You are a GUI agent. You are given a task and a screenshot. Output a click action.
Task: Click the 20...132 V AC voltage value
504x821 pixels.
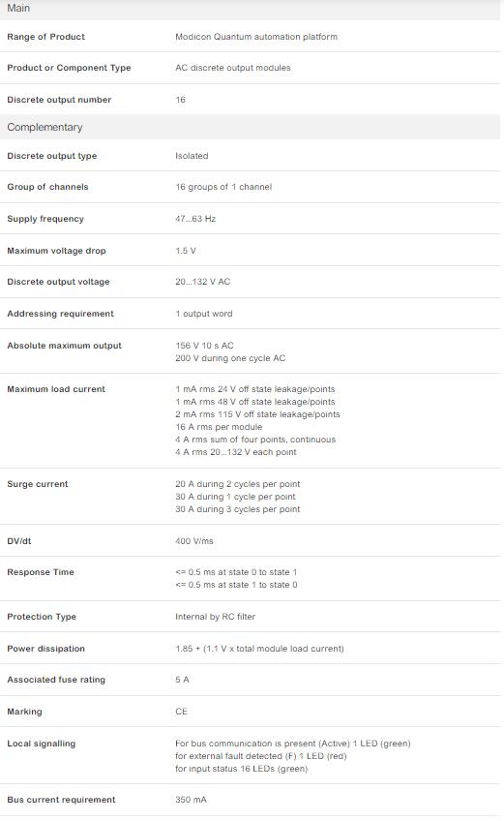click(202, 282)
